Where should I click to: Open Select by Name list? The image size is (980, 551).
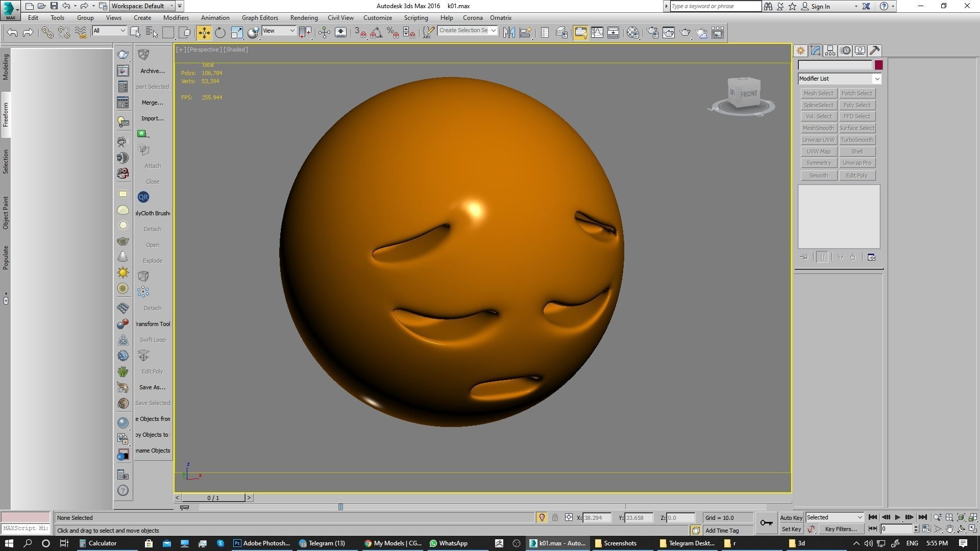click(152, 33)
